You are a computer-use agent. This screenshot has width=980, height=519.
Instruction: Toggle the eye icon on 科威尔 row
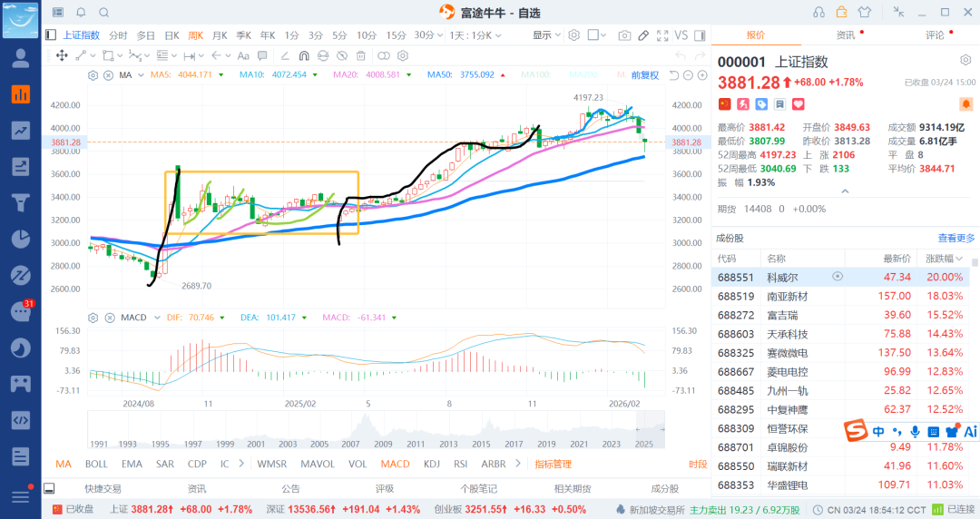(x=838, y=277)
